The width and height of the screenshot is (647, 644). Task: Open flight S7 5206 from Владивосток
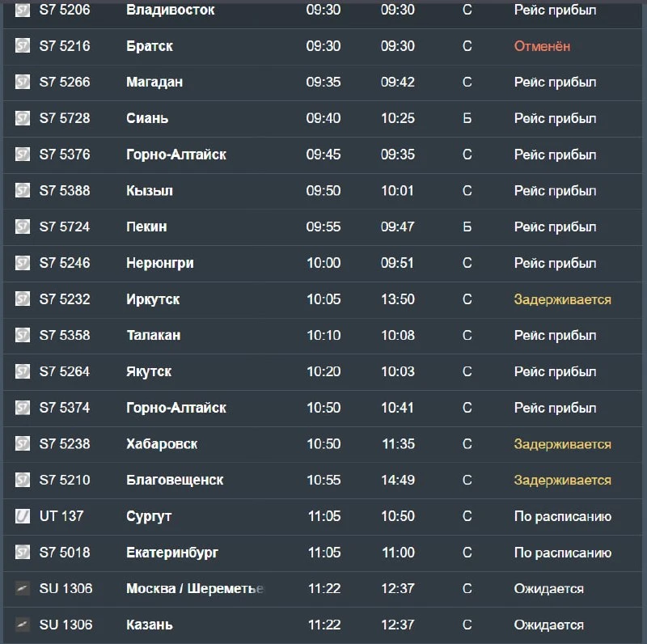coord(322,10)
